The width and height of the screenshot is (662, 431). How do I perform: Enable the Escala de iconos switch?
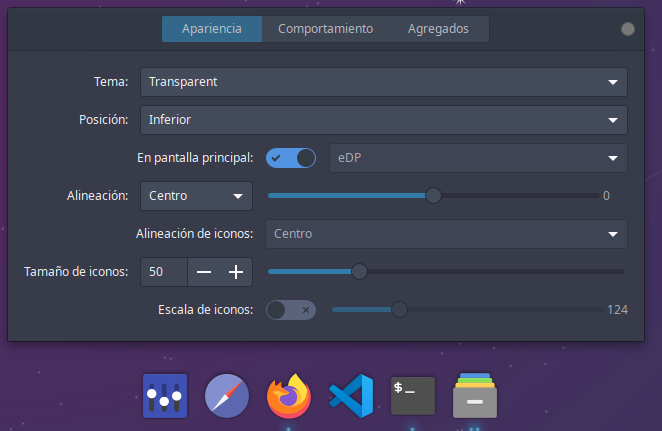[291, 310]
